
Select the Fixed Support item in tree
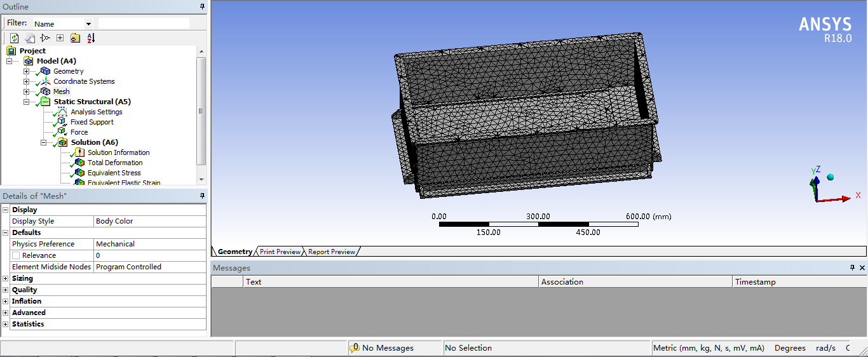[92, 122]
